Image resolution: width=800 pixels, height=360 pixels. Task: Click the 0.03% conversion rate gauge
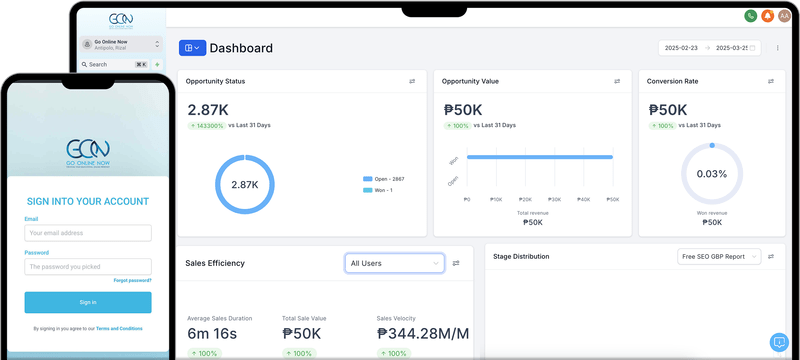pyautogui.click(x=712, y=174)
